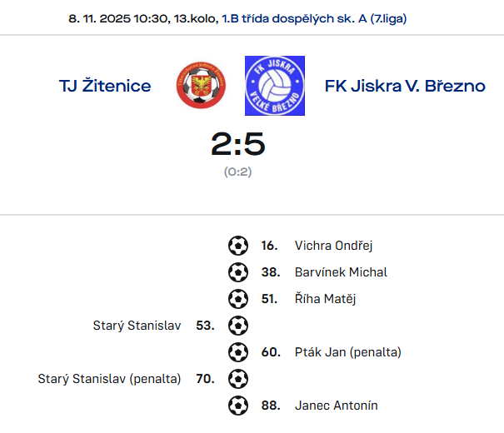Image resolution: width=504 pixels, height=433 pixels.
Task: Open the FK Jiskra V. Březno team page
Action: tap(405, 86)
